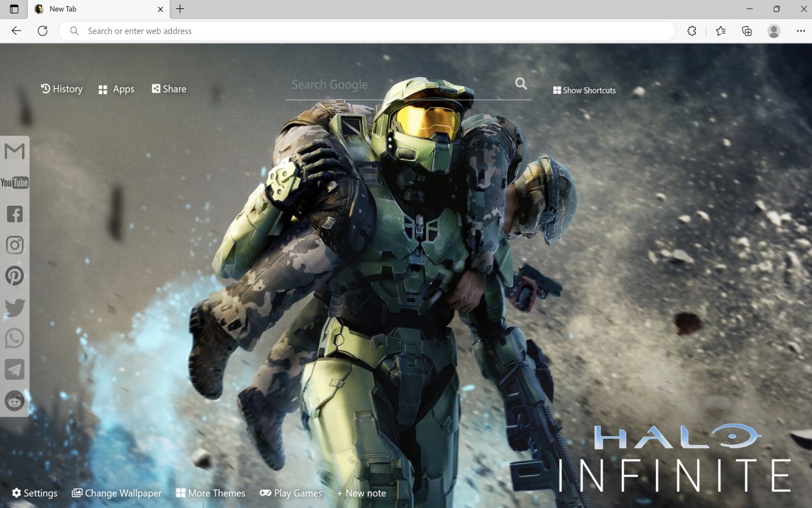The image size is (812, 508).
Task: Click the browser address bar
Action: 367,30
